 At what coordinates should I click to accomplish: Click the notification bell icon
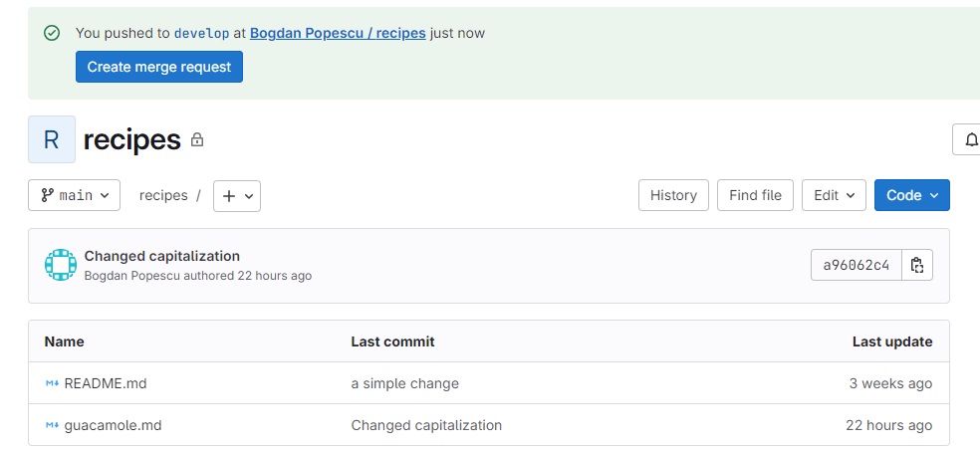coord(971,139)
